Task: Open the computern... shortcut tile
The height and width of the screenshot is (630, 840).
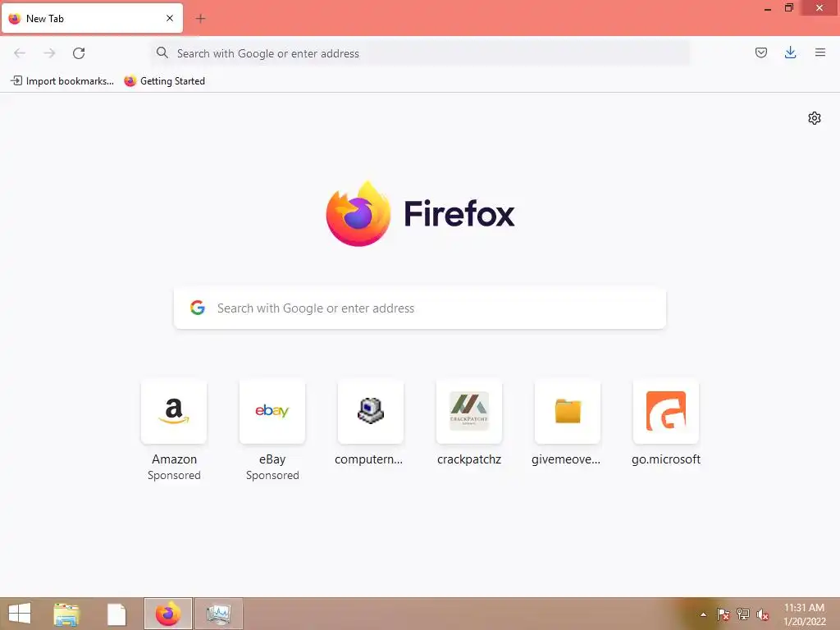Action: coord(371,412)
